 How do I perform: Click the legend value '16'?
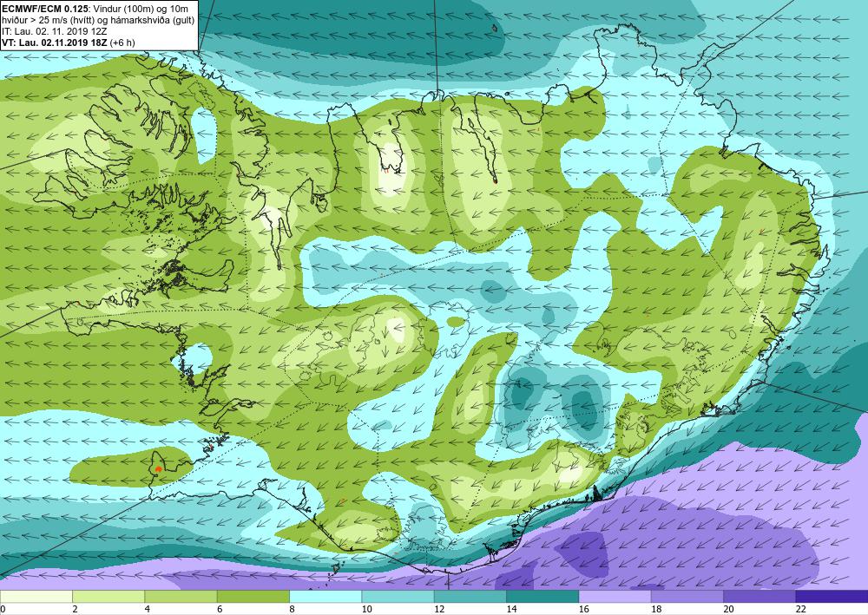583,609
